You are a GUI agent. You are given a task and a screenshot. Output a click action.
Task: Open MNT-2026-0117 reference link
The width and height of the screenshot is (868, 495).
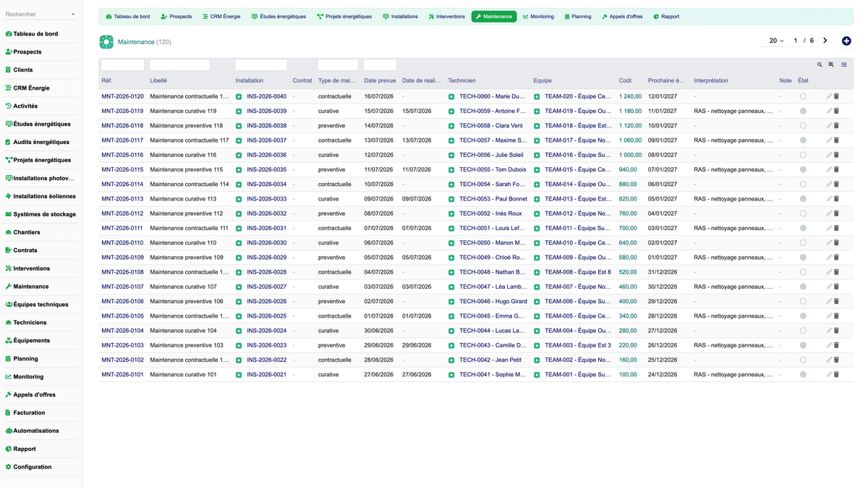click(x=122, y=140)
